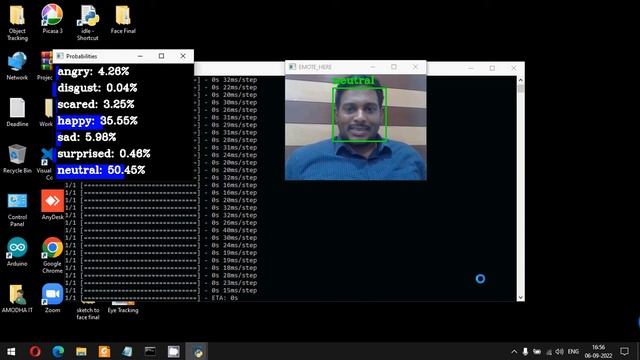
Task: Open the orange app in taskbar
Action: tap(104, 351)
